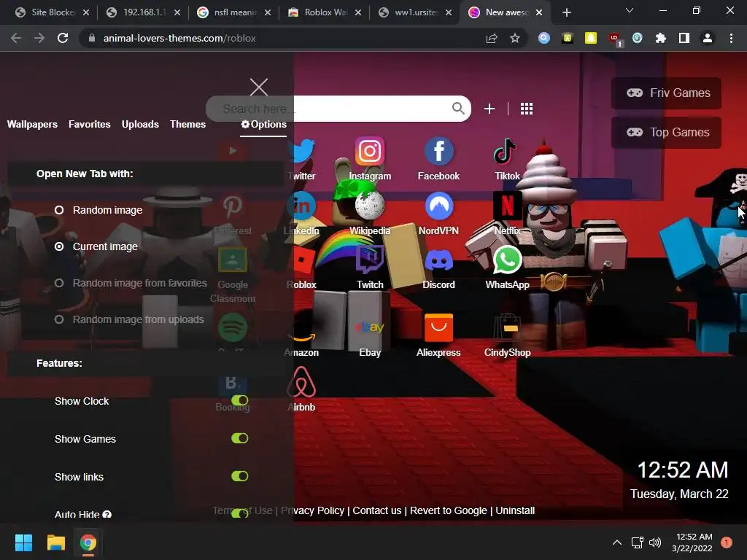Click the Friv Games button
Viewport: 747px width, 560px height.
[666, 93]
